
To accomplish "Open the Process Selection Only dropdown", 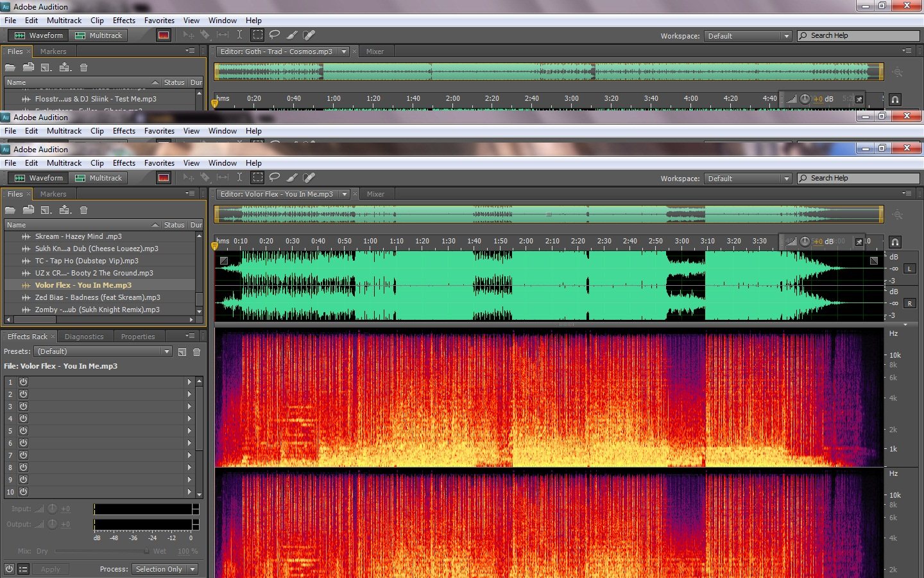I will pyautogui.click(x=165, y=569).
